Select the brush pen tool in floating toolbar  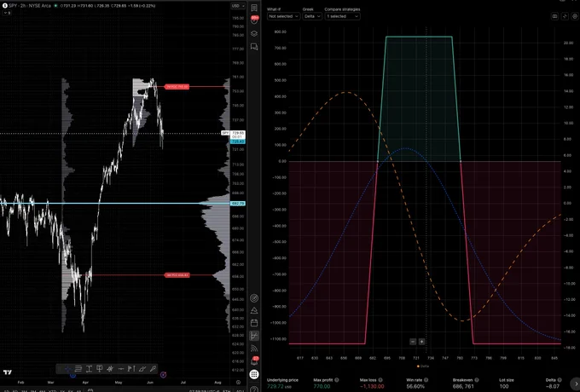click(153, 369)
